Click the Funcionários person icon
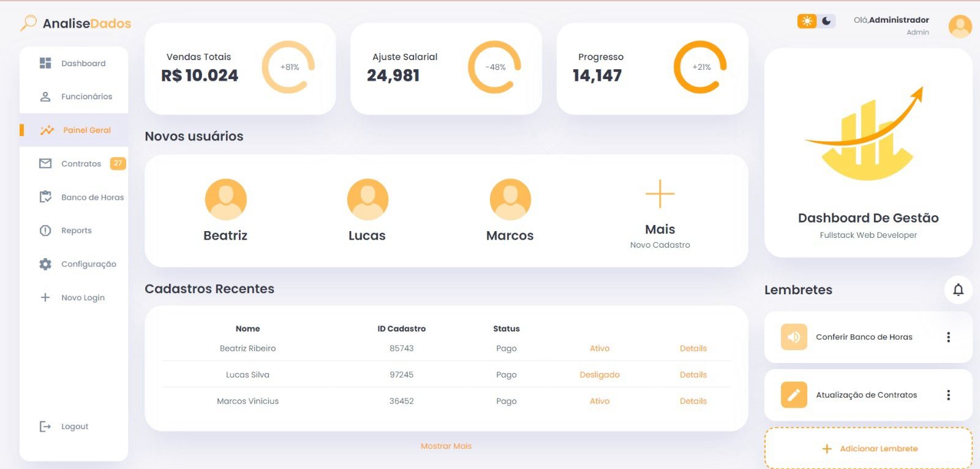980x469 pixels. 45,96
